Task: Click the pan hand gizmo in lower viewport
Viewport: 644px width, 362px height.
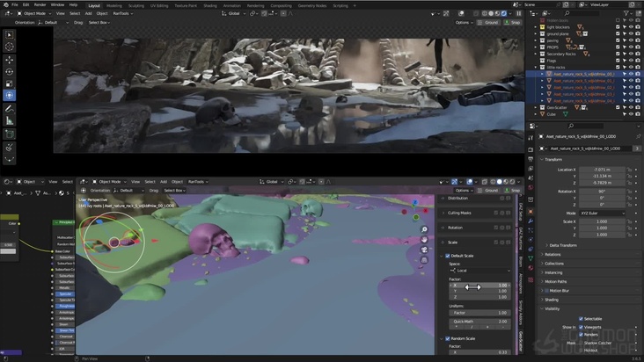Action: [x=424, y=239]
